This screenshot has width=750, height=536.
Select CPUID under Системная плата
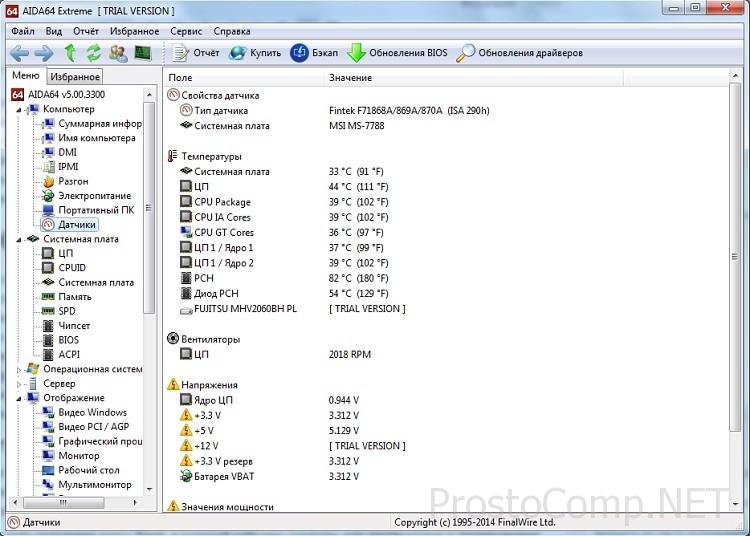tap(72, 268)
